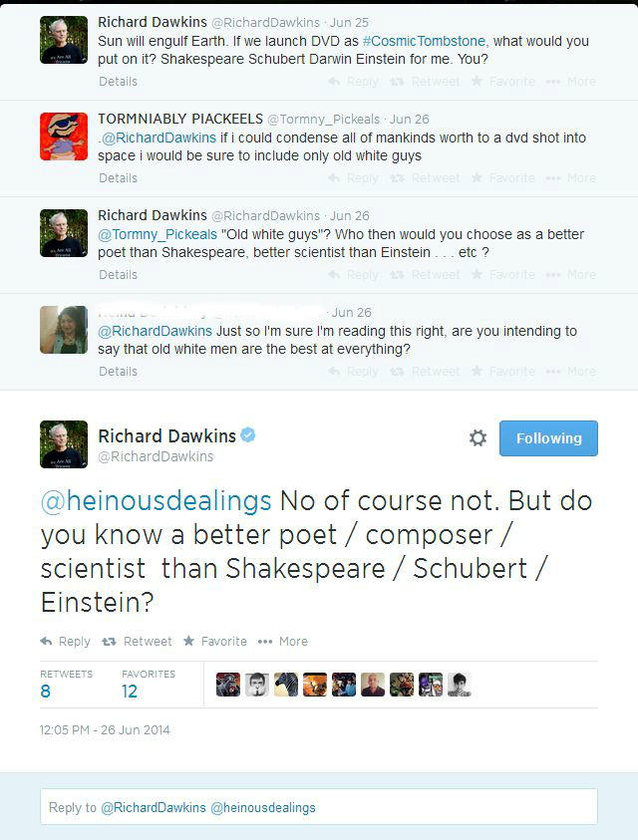Click in the Reply to @RichardDawkins field
This screenshot has height=840, width=638.
(319, 807)
